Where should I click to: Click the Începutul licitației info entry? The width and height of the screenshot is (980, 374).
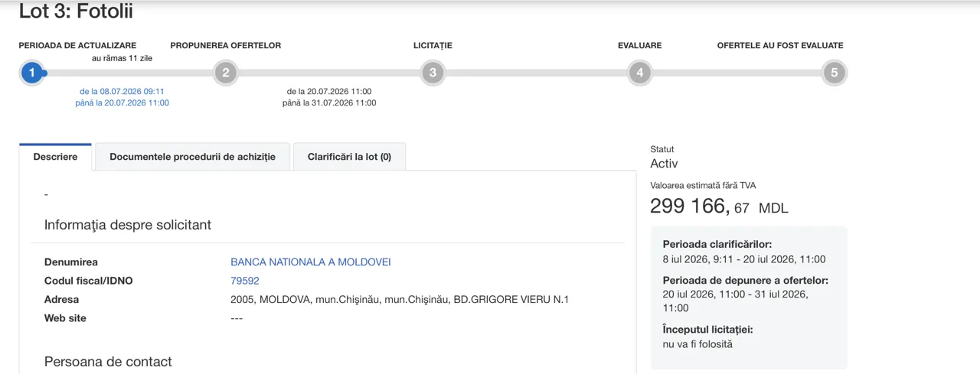(708, 337)
